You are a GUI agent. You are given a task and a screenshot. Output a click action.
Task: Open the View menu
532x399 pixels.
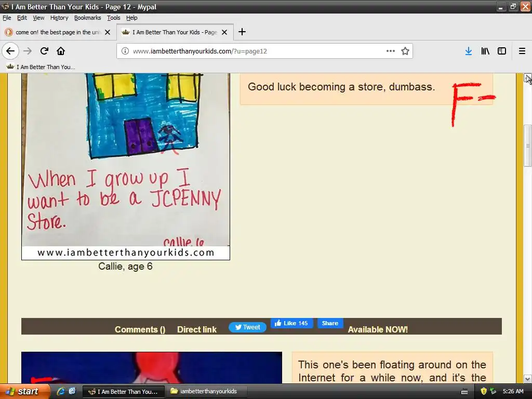pyautogui.click(x=38, y=18)
